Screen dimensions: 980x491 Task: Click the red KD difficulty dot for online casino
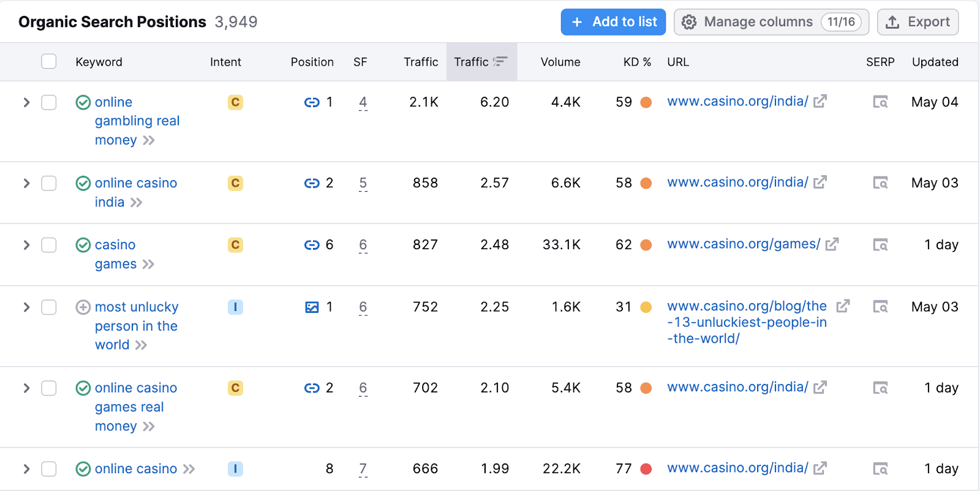click(x=646, y=469)
